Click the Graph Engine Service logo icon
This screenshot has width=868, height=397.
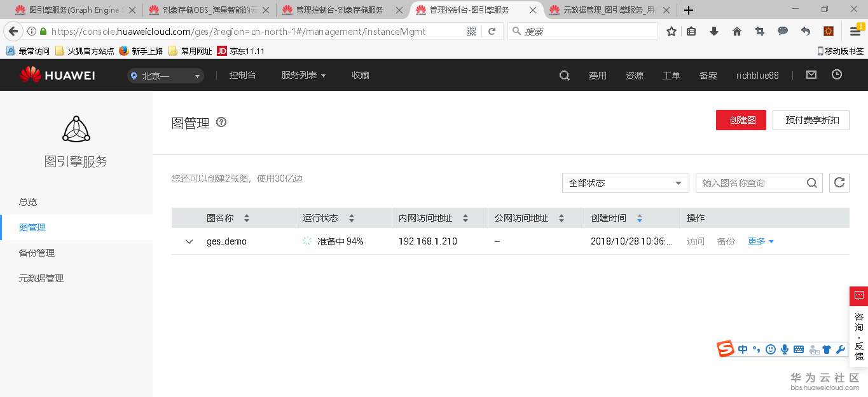click(76, 129)
